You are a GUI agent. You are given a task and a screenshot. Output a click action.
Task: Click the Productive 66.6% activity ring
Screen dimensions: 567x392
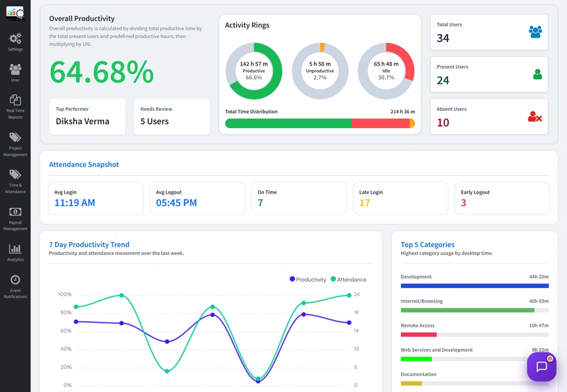point(254,71)
